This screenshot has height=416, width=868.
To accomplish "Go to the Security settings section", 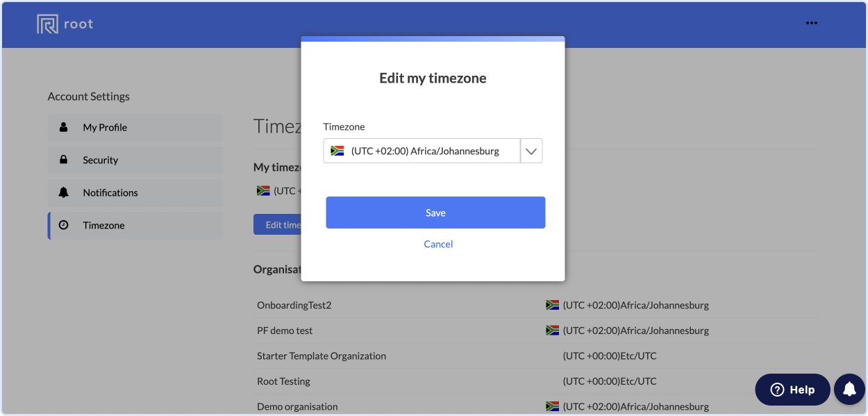I will pyautogui.click(x=135, y=160).
